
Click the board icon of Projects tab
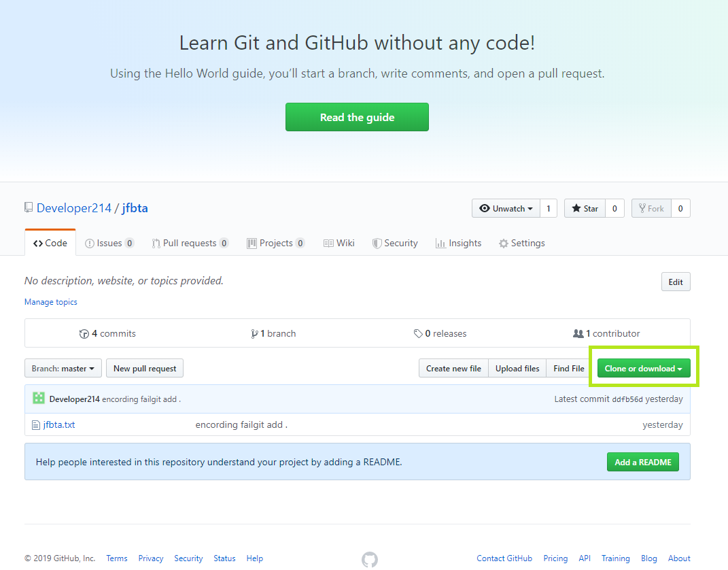(252, 243)
